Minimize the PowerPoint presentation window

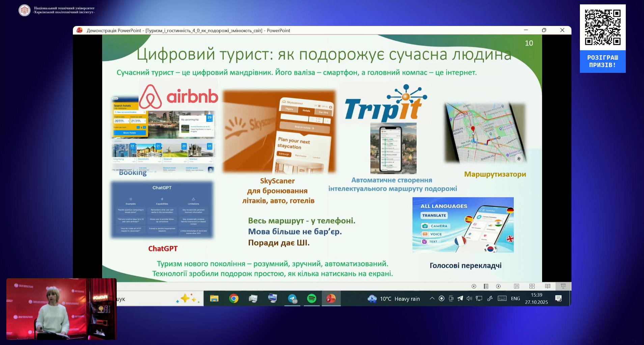pos(526,30)
